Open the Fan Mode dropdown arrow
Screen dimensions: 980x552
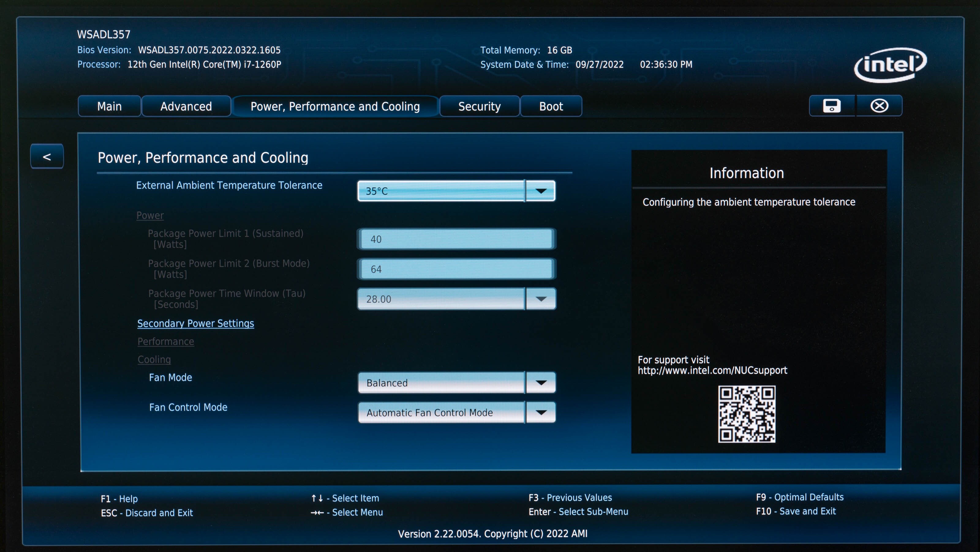coord(541,382)
